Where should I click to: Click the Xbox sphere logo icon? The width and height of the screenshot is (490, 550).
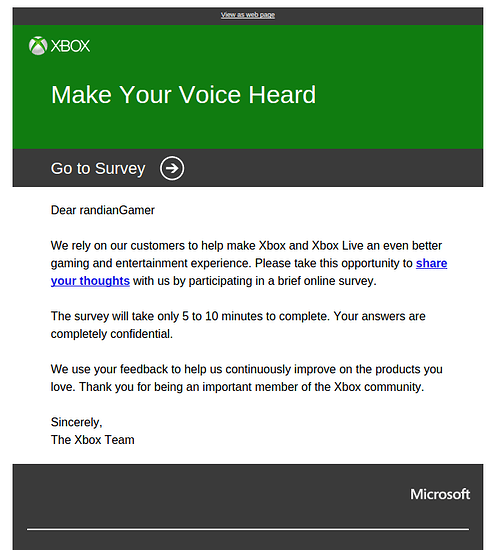click(38, 46)
